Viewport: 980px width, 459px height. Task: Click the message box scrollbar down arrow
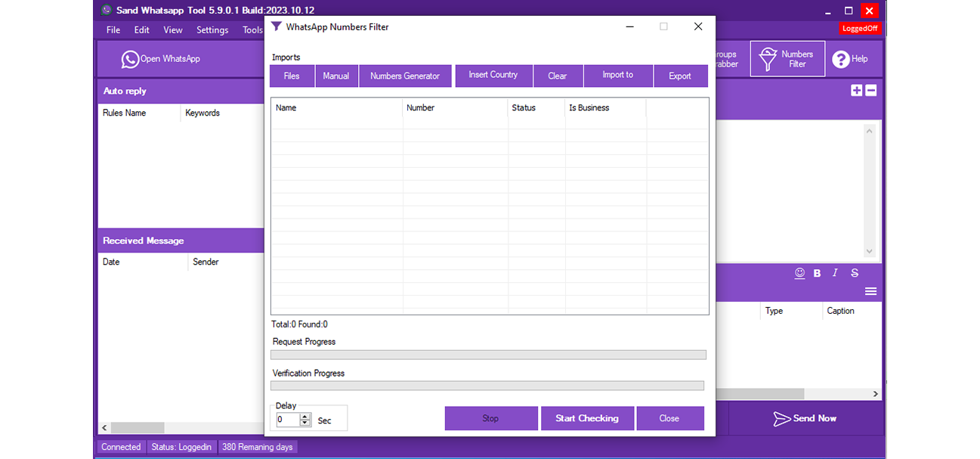pyautogui.click(x=869, y=251)
